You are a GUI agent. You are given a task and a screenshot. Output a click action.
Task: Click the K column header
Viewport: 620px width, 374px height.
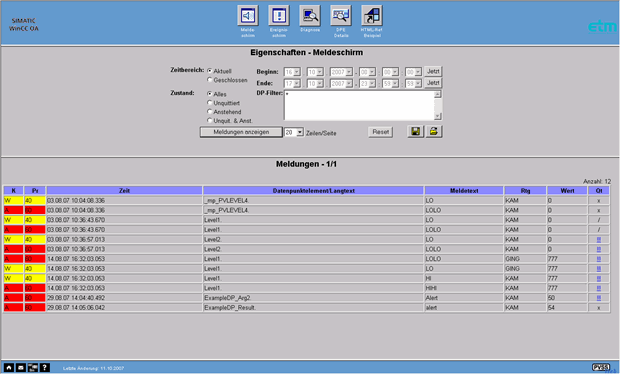pos(13,191)
